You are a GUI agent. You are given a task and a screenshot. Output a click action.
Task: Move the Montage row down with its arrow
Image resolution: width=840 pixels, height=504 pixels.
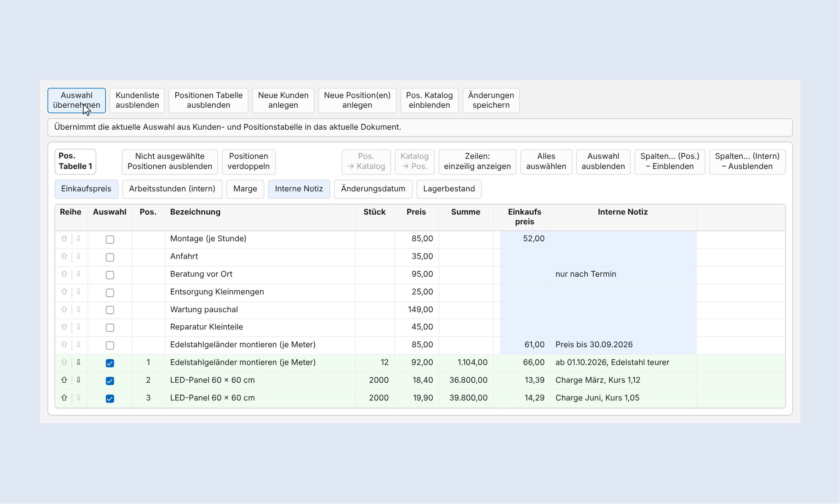[x=79, y=239]
